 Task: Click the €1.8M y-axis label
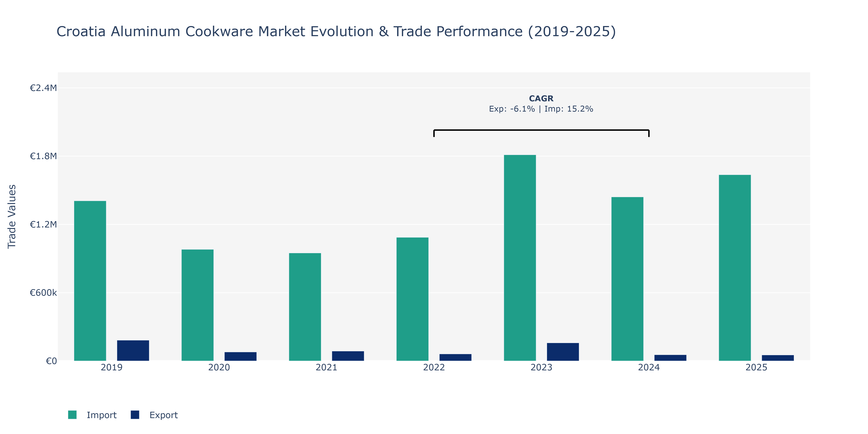pyautogui.click(x=43, y=156)
